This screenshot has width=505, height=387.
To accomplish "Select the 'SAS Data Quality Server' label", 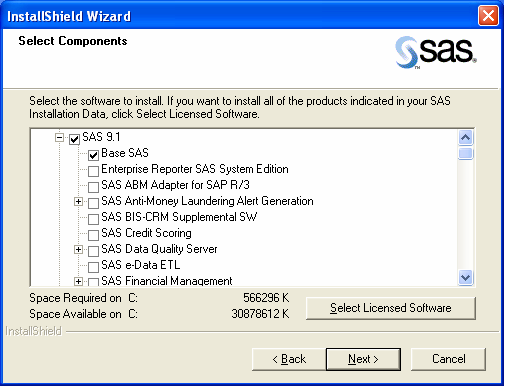I will 159,249.
